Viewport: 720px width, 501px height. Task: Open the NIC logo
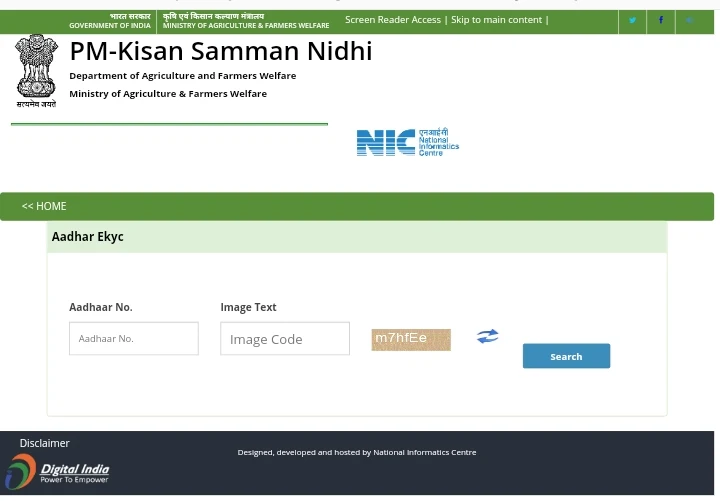click(408, 142)
